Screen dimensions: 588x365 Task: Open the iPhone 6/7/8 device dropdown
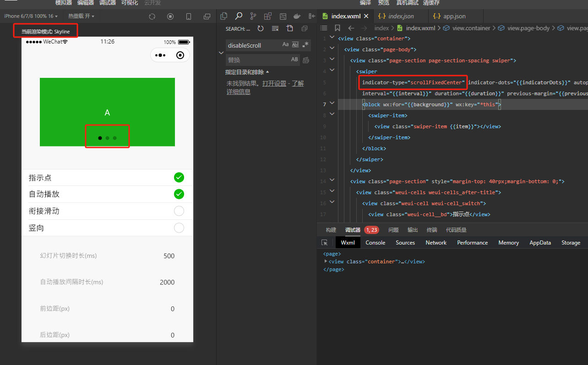pos(31,16)
